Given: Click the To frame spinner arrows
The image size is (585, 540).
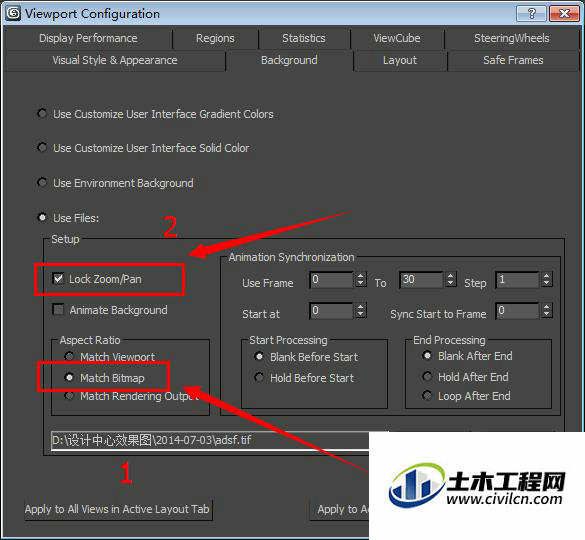Looking at the screenshot, I should pos(451,280).
